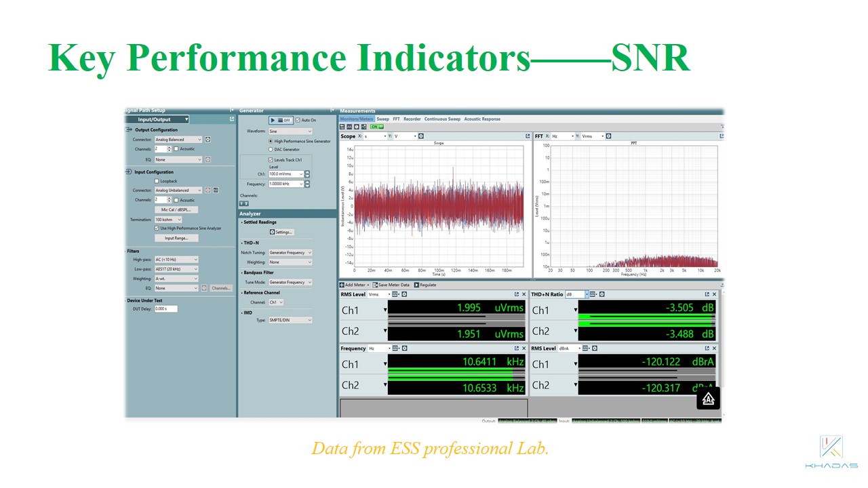868x488 pixels.
Task: Uncheck Levels Track Ch1 checkbox
Action: click(271, 160)
